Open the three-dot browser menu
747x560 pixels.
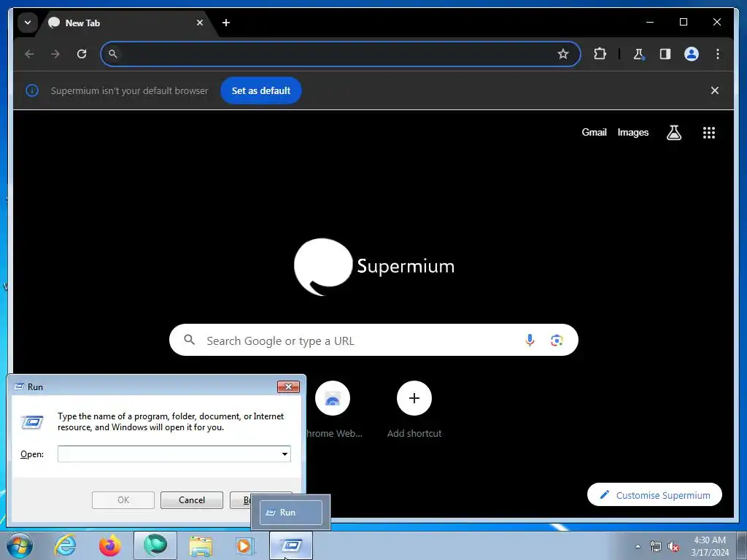(x=718, y=54)
